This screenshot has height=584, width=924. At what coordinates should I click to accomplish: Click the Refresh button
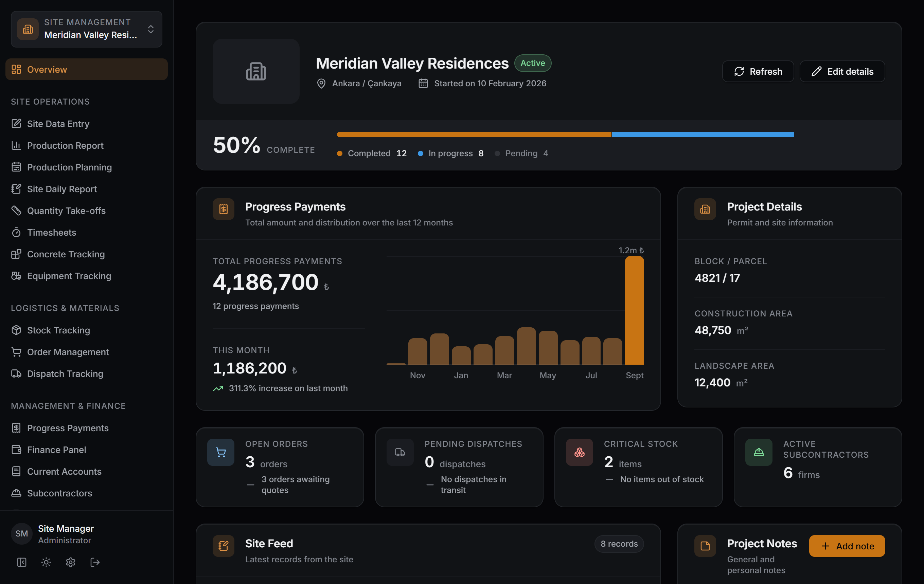click(758, 71)
